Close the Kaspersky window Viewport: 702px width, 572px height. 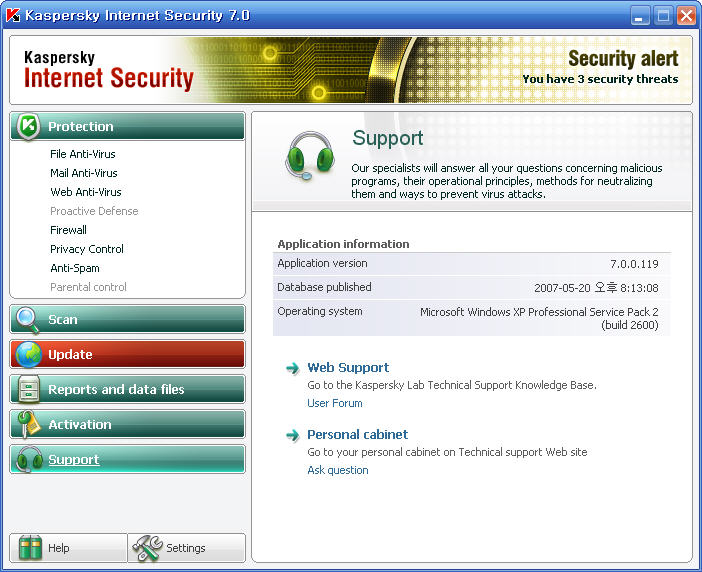coord(686,16)
